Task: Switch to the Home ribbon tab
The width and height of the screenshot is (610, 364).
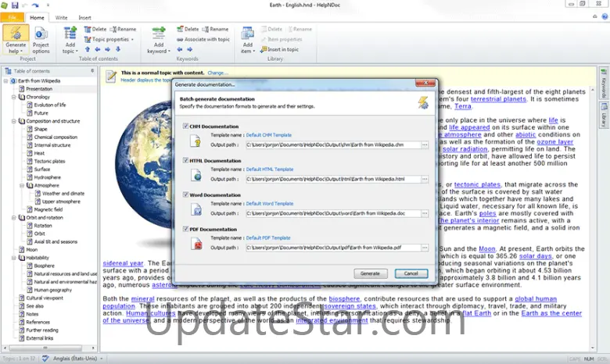Action: [37, 17]
